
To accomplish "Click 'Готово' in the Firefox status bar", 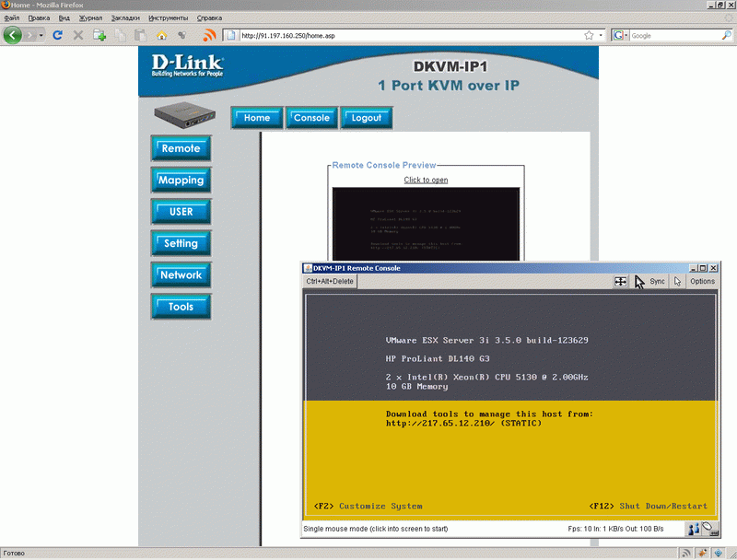I will (14, 553).
